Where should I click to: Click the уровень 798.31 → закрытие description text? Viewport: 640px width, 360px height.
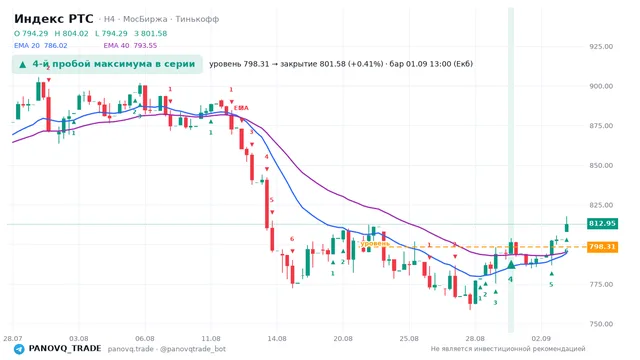click(341, 64)
